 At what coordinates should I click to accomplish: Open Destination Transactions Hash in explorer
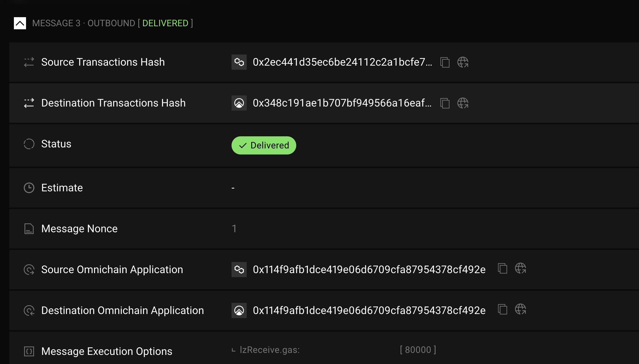point(463,103)
